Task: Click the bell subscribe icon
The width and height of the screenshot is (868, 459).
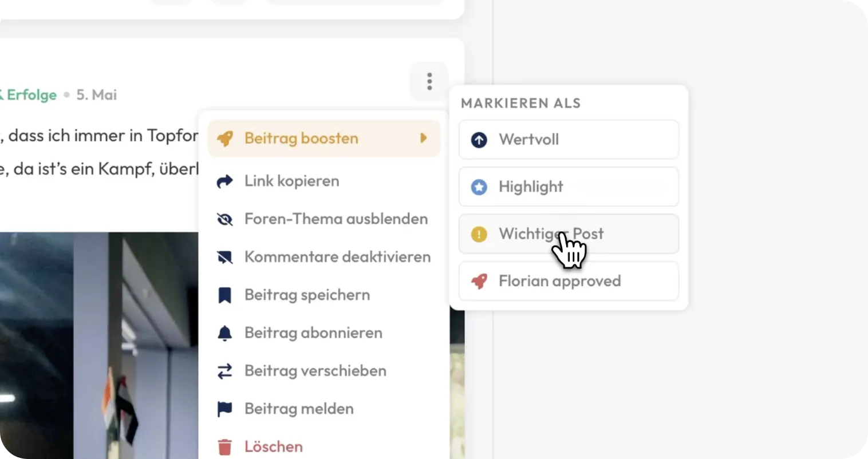Action: click(225, 333)
